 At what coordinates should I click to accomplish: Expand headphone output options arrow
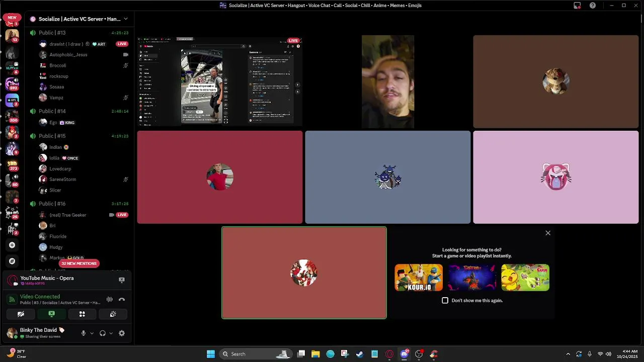click(111, 333)
